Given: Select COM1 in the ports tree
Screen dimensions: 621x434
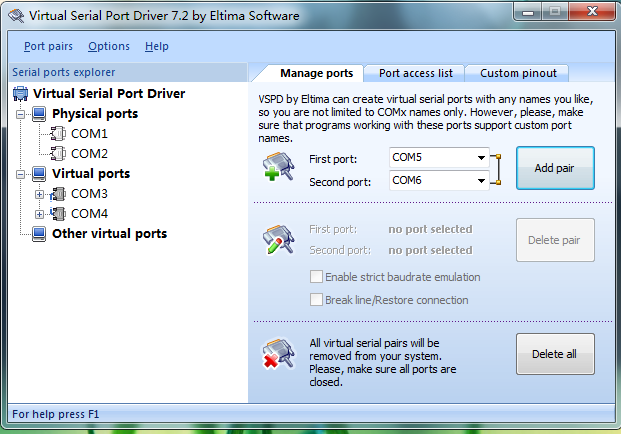Looking at the screenshot, I should point(89,134).
